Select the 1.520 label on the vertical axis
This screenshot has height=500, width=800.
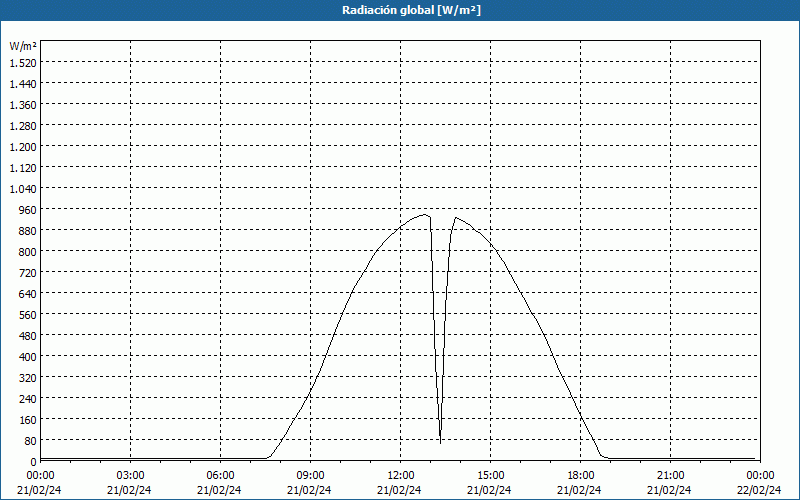[22, 62]
